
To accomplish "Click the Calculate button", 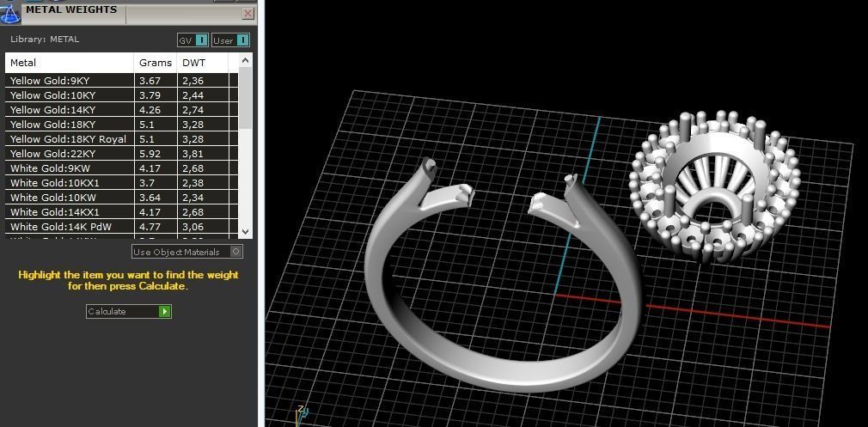I will click(128, 311).
